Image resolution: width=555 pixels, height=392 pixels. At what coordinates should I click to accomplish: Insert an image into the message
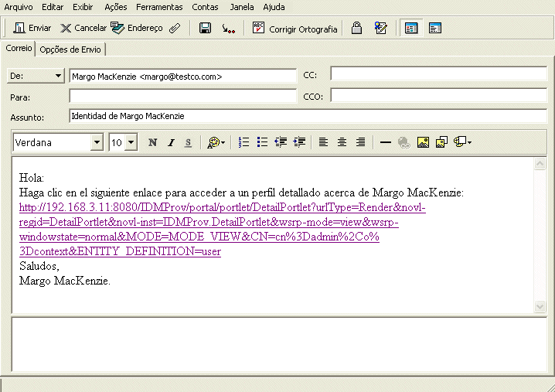coord(423,142)
